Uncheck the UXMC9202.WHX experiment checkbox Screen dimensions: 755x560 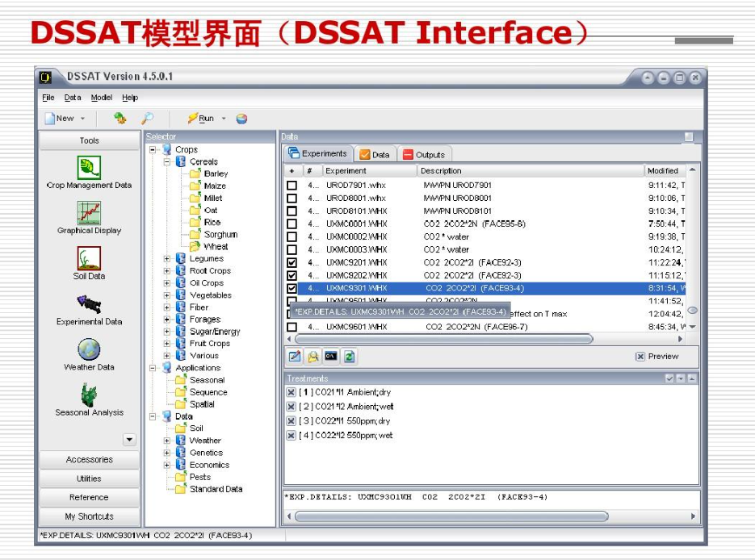tap(292, 275)
